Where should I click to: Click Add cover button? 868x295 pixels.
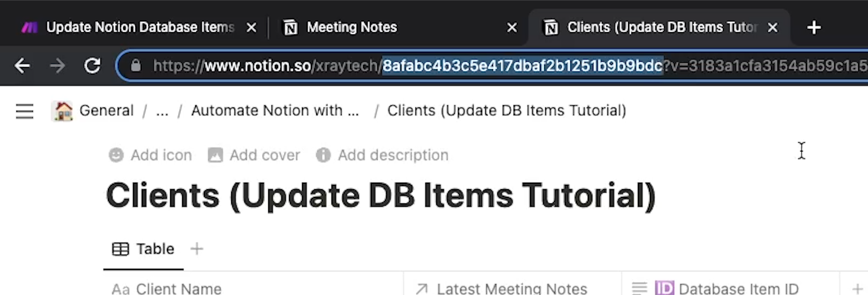[254, 155]
